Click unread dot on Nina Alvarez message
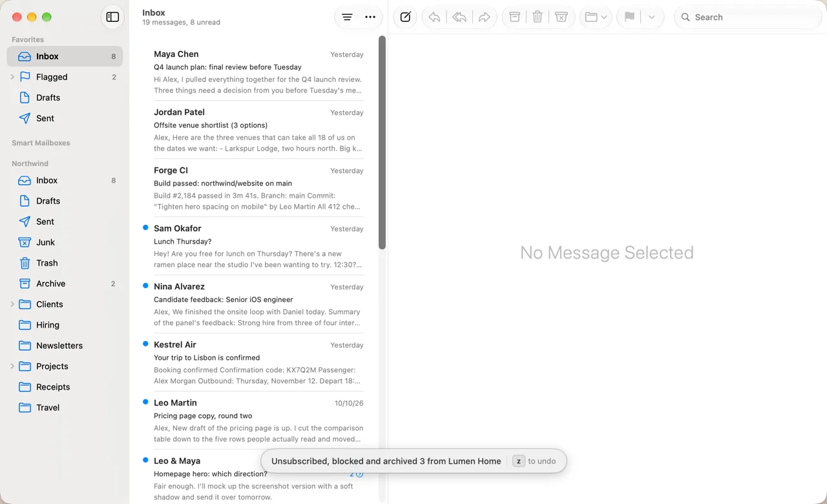This screenshot has width=827, height=504. click(x=145, y=286)
